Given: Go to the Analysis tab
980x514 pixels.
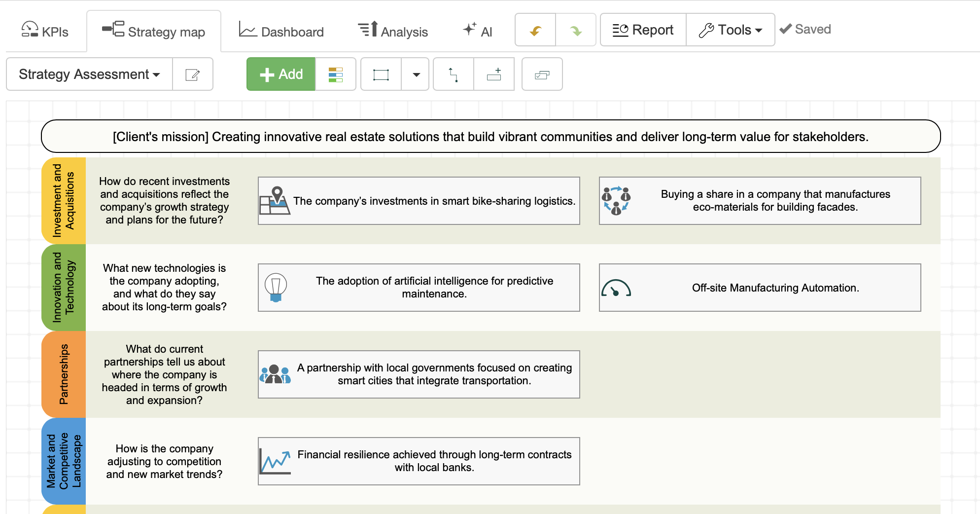Looking at the screenshot, I should pyautogui.click(x=393, y=32).
